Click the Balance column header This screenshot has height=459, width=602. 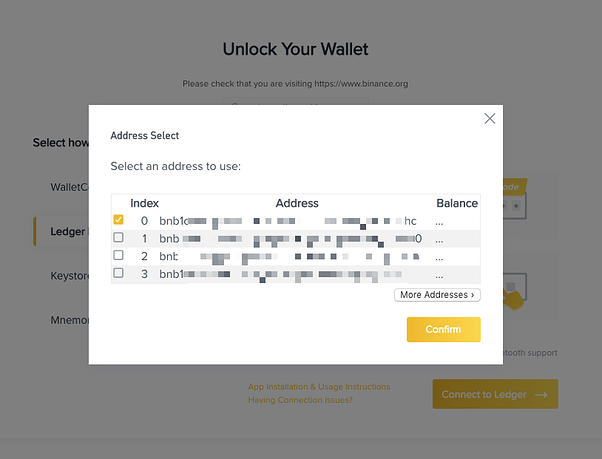pos(456,203)
